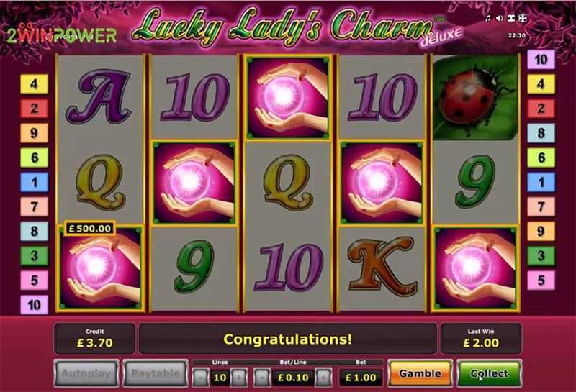Click the horizontal stretch screen icon

(x=511, y=18)
